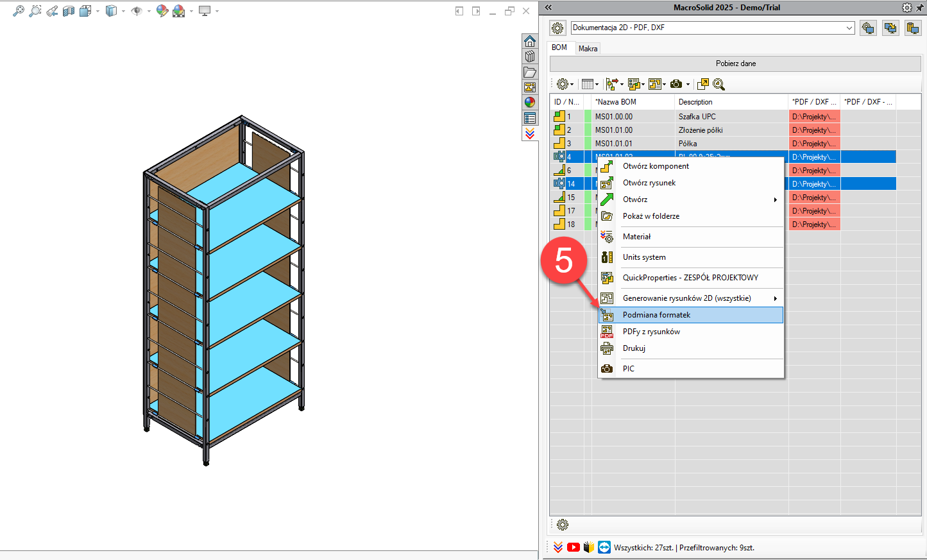
Task: Open the Dokumentacja 2D - PDF, DXF dropdown
Action: point(713,28)
